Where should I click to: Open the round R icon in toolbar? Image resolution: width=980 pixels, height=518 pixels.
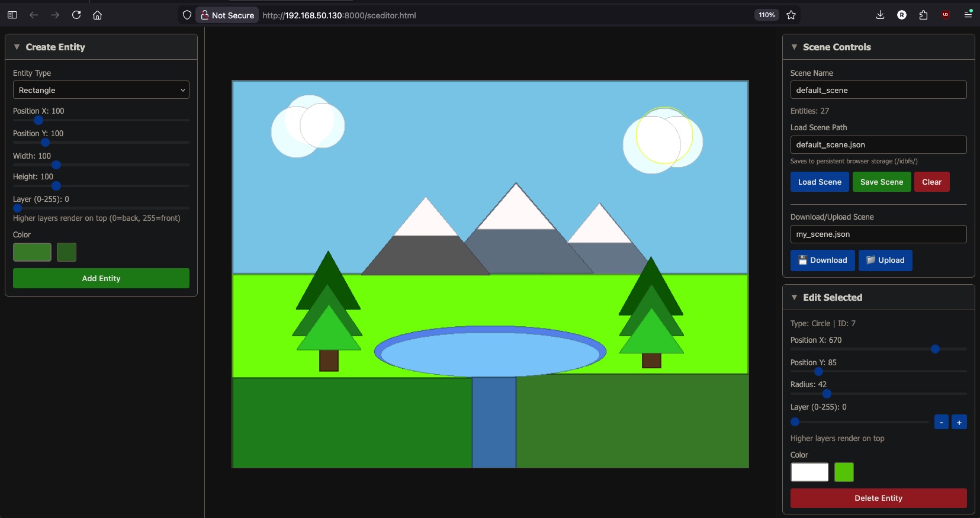[x=902, y=15]
